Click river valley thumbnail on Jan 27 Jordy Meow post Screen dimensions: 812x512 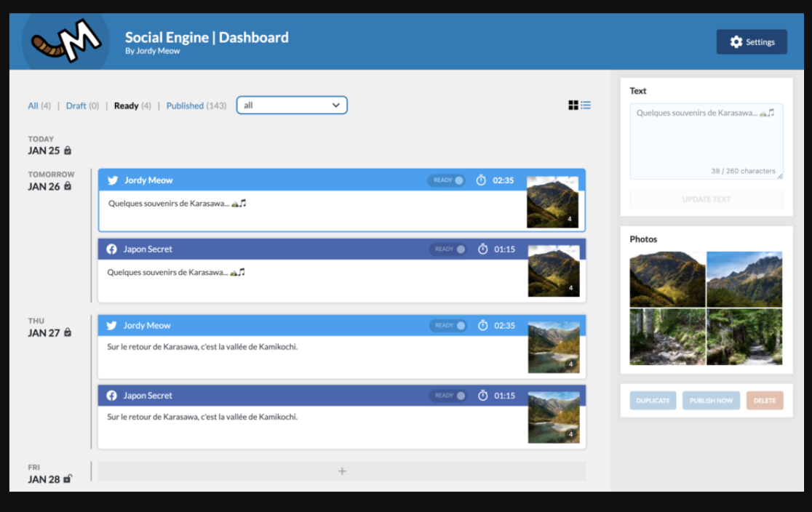pyautogui.click(x=554, y=347)
